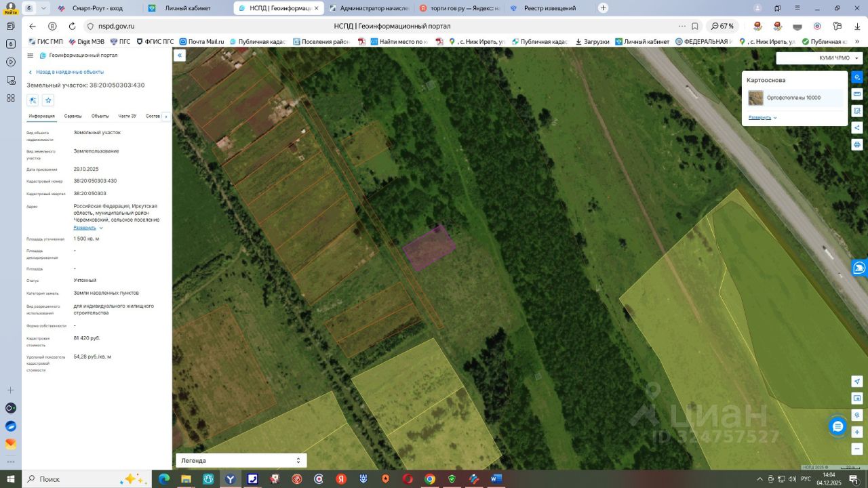Open the page options three-dot menu
Screen dimensions: 868x488
click(682, 26)
